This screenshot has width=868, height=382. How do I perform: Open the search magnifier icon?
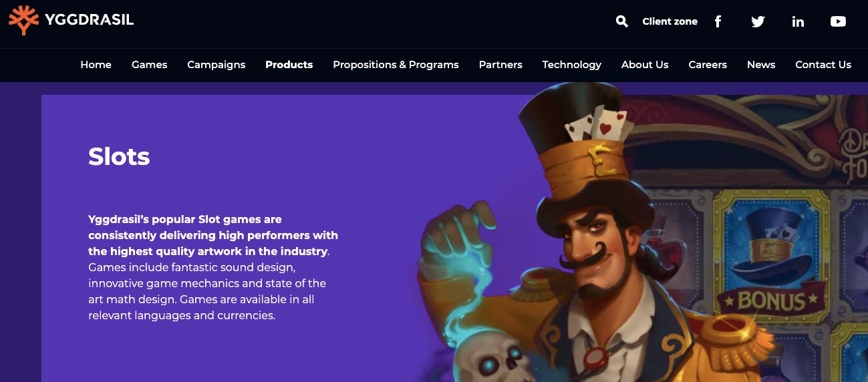[622, 21]
